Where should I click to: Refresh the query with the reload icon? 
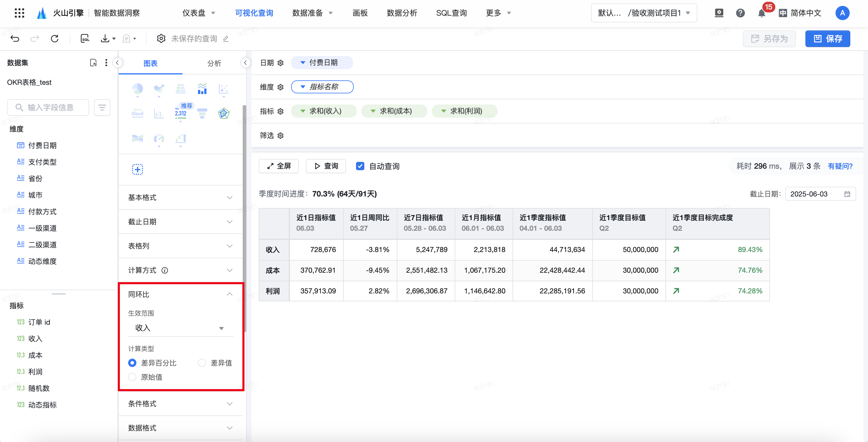coord(55,38)
